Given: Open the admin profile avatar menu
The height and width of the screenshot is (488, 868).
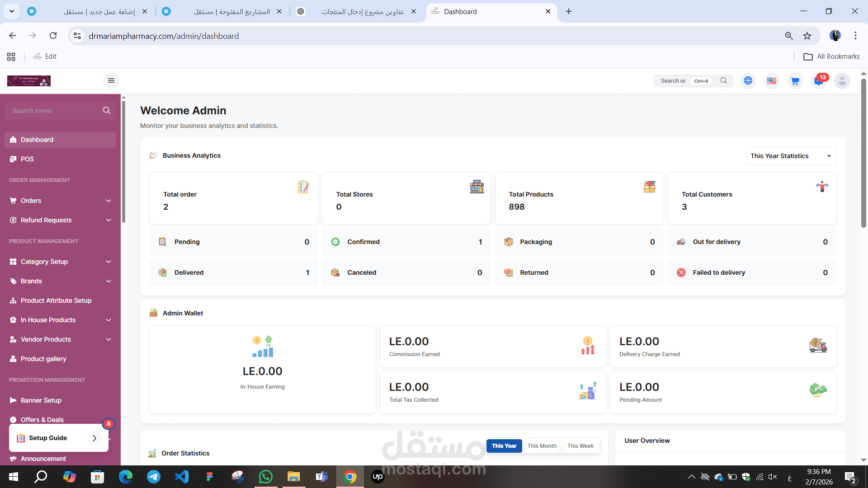Looking at the screenshot, I should [x=842, y=81].
